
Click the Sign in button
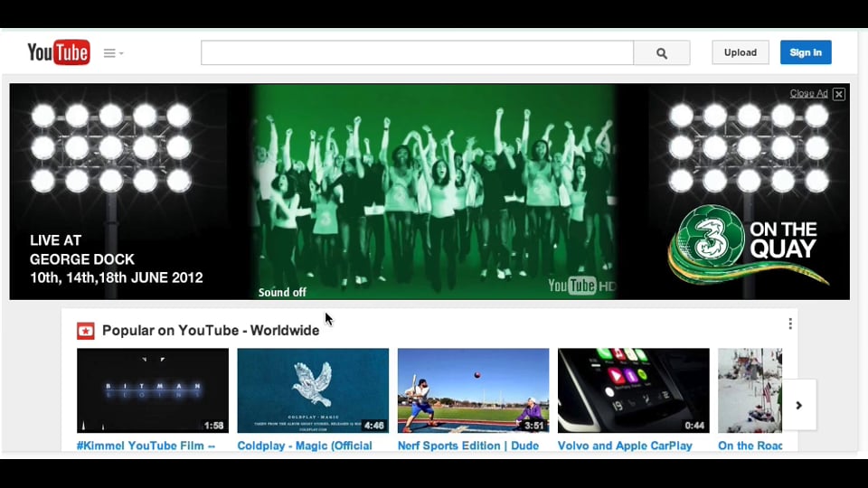click(x=806, y=52)
